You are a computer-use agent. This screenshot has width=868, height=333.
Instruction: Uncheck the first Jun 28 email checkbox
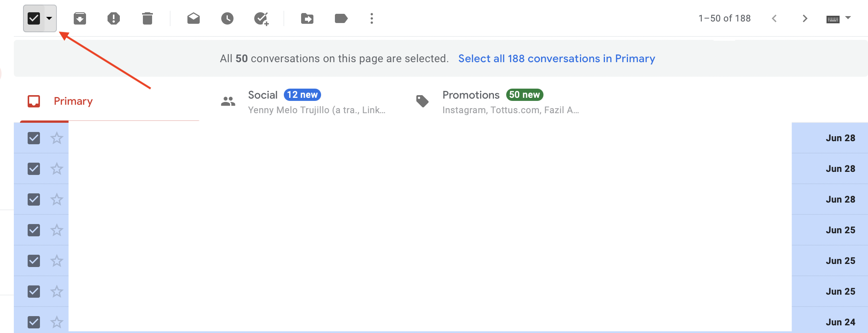tap(34, 138)
